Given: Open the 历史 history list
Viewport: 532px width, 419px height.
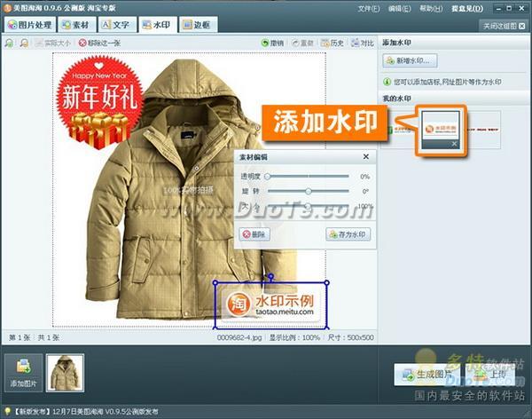Looking at the screenshot, I should 333,43.
